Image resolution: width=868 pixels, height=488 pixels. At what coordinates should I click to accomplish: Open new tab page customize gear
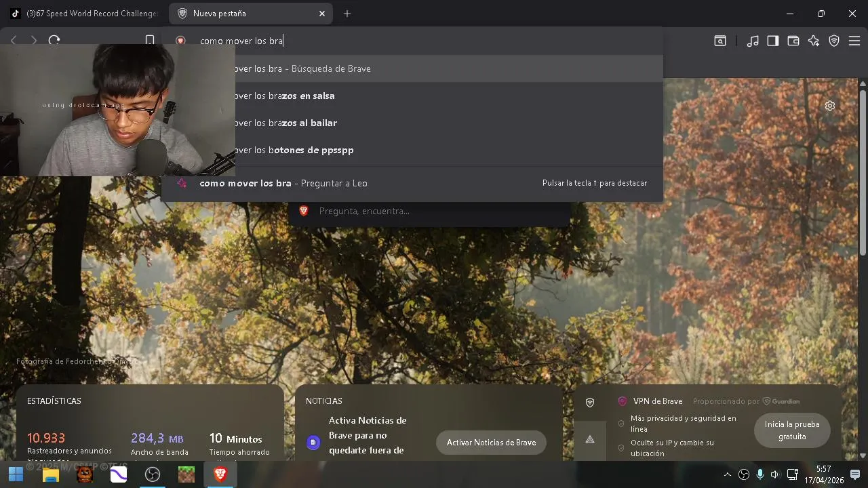tap(830, 106)
